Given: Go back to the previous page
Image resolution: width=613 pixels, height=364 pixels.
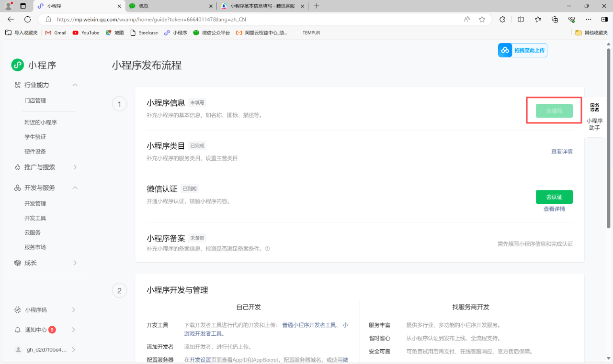Looking at the screenshot, I should click(x=11, y=20).
